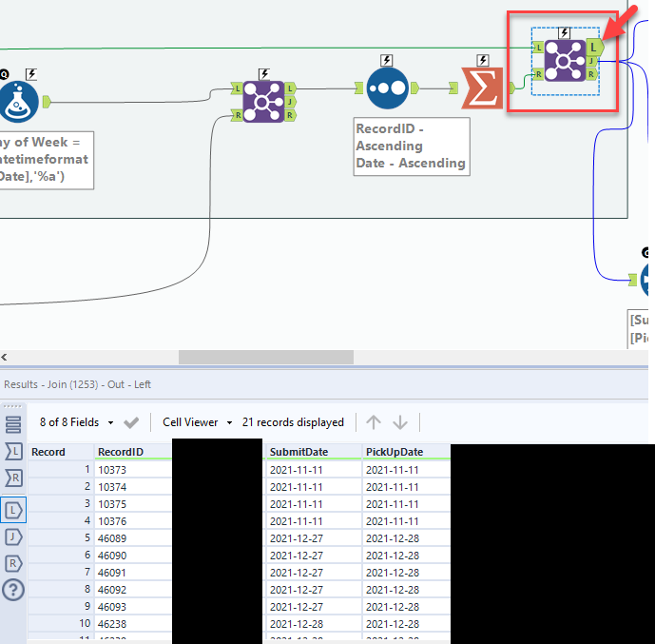The image size is (655, 644).
Task: Select SubmitDate cell in record 5
Action: (x=314, y=538)
